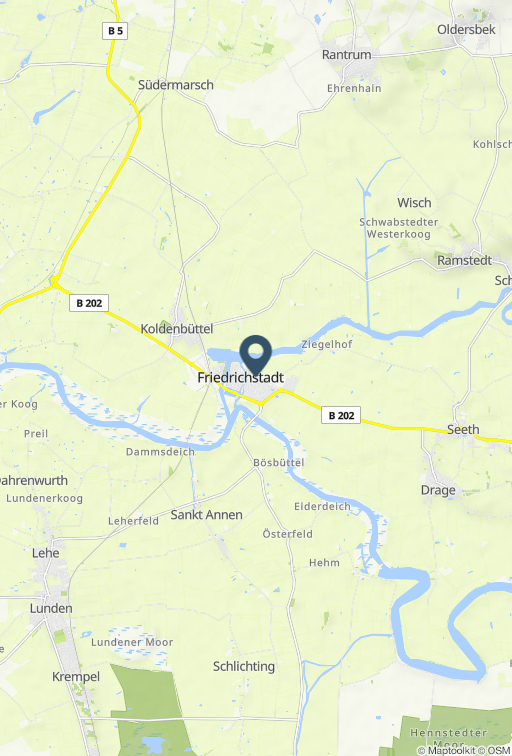Screen dimensions: 512x756
Task: Click the Krempel village label
Action: coord(76,676)
